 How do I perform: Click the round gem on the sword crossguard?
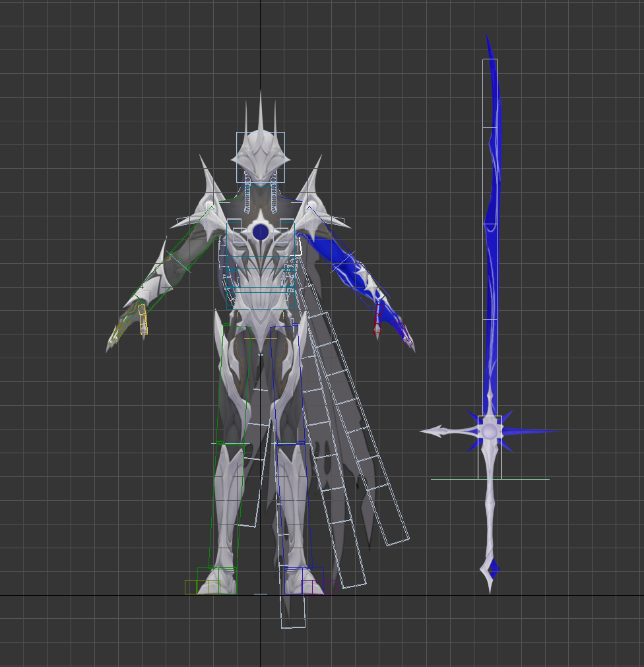tap(490, 431)
